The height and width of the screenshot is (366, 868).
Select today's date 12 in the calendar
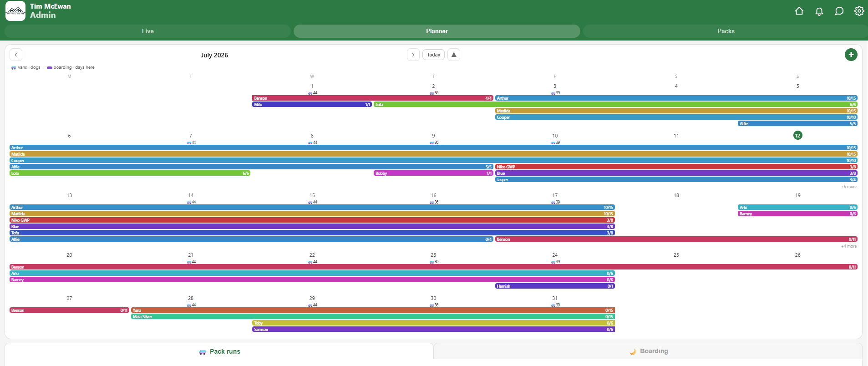(x=797, y=136)
